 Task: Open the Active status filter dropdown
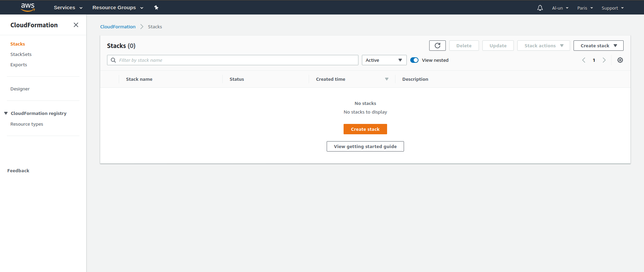click(384, 60)
